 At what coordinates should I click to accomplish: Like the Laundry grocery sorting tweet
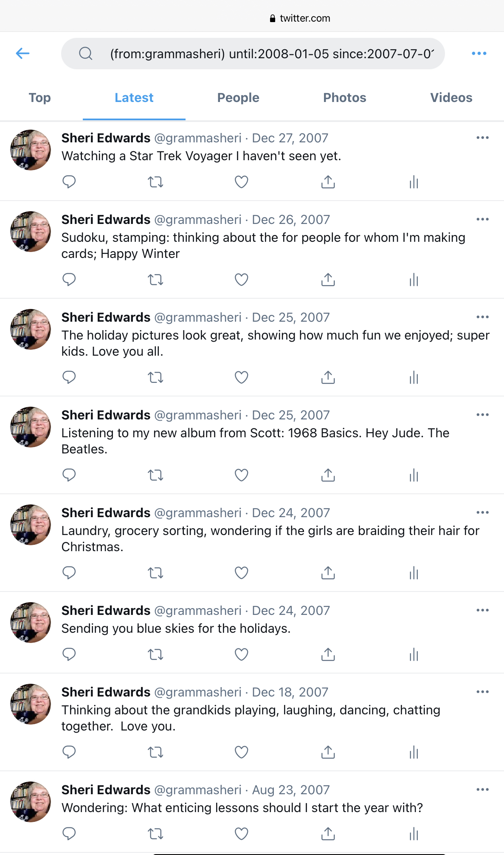241,573
